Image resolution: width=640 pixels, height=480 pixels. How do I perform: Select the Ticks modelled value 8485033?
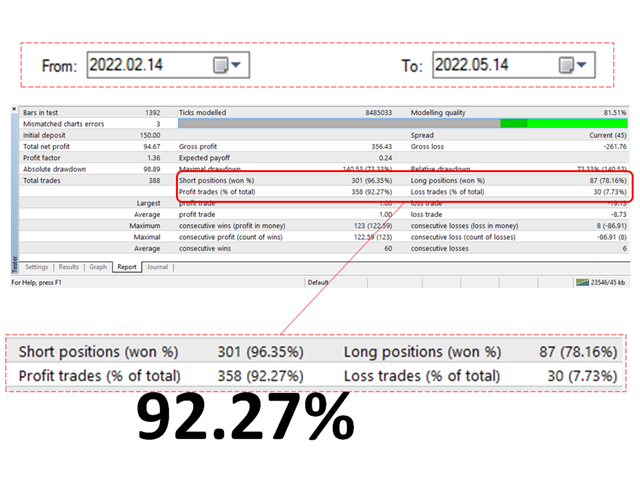[378, 113]
